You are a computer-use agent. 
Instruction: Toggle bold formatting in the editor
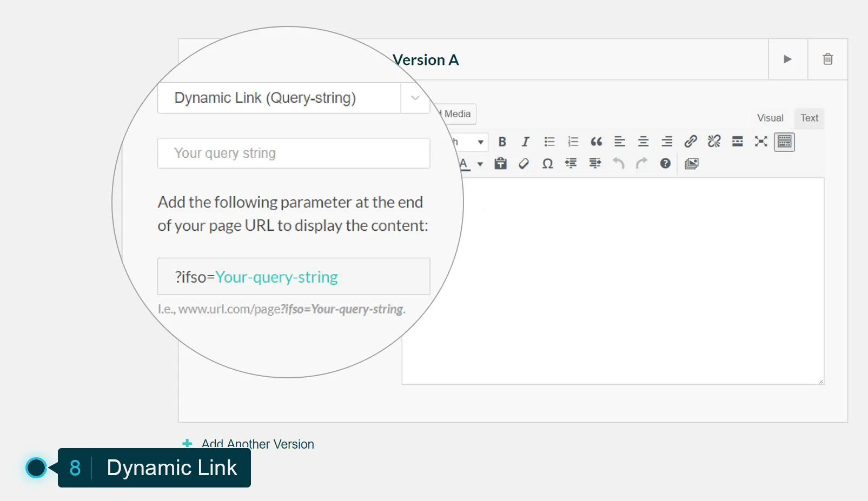[502, 142]
